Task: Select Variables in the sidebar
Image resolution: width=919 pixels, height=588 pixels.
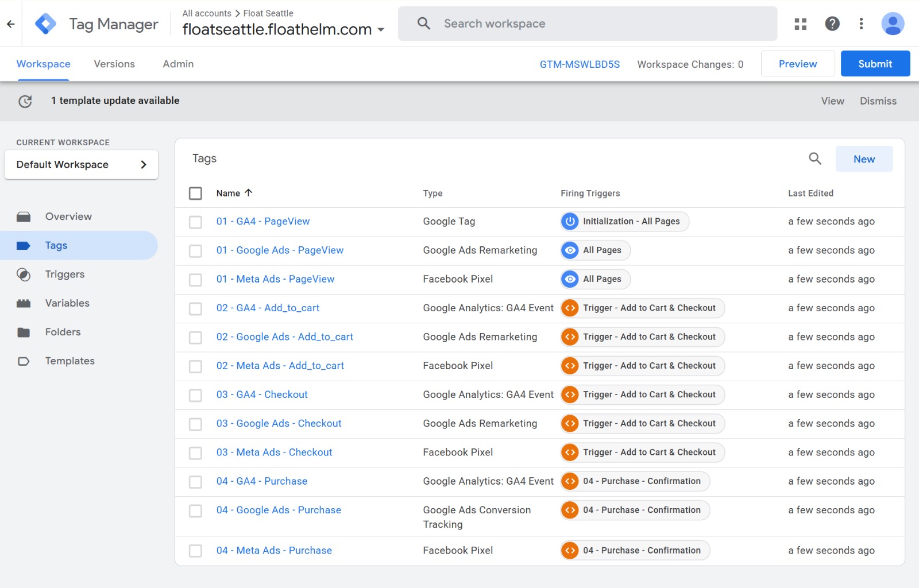Action: 79,303
